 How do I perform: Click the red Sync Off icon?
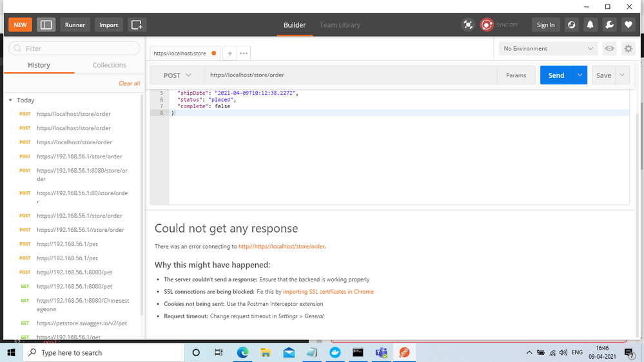pyautogui.click(x=487, y=24)
